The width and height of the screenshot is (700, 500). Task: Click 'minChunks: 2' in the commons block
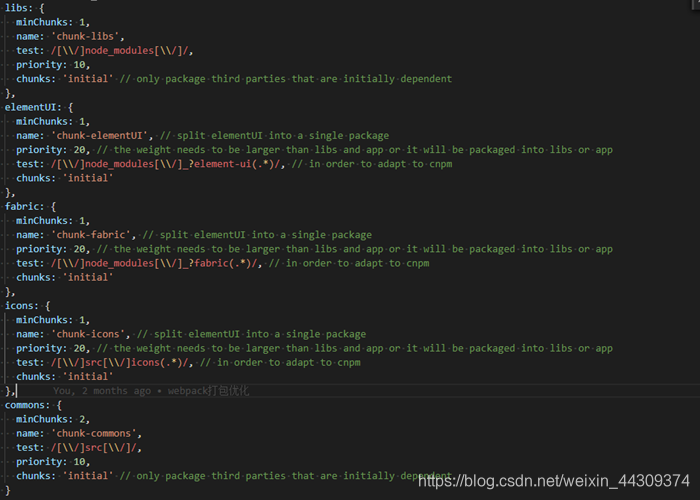click(x=53, y=419)
